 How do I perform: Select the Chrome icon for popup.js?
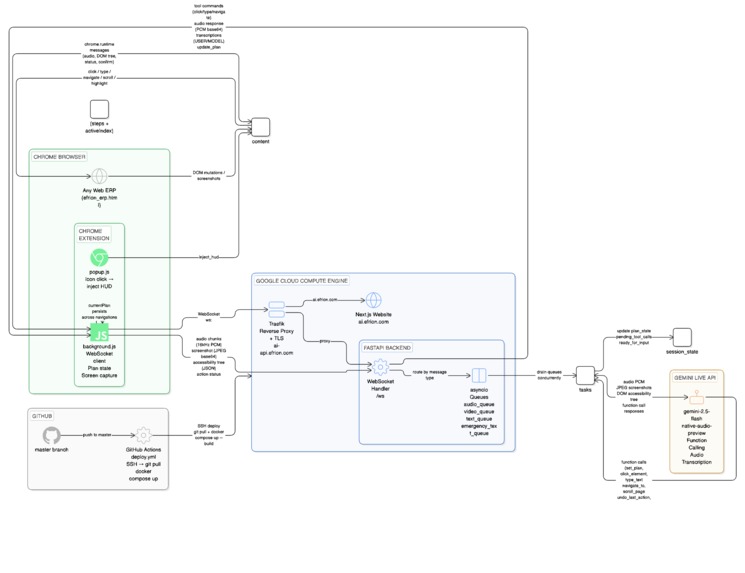pos(99,258)
